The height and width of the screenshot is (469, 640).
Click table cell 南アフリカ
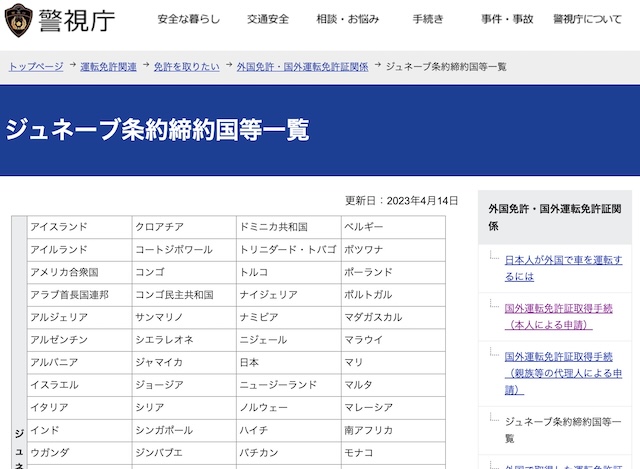(x=393, y=430)
